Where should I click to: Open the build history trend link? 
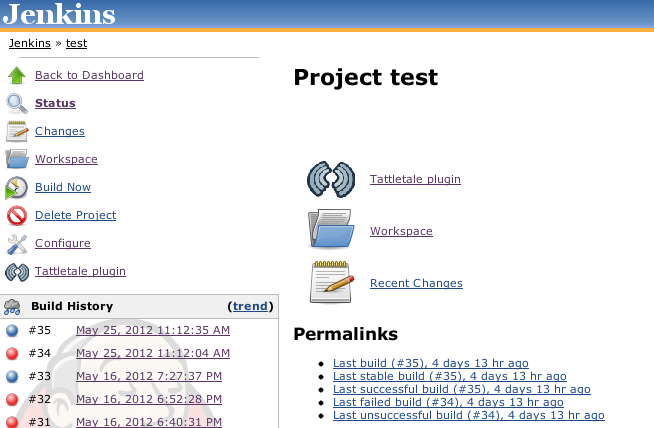(250, 306)
